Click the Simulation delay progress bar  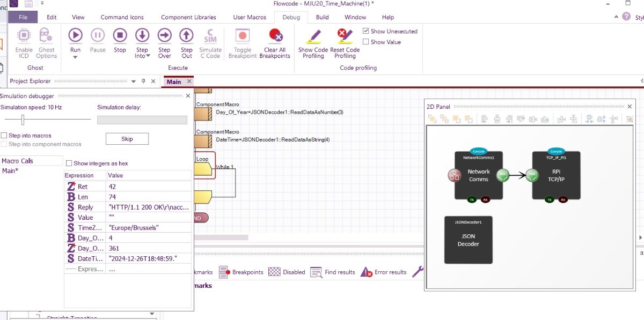[142, 120]
